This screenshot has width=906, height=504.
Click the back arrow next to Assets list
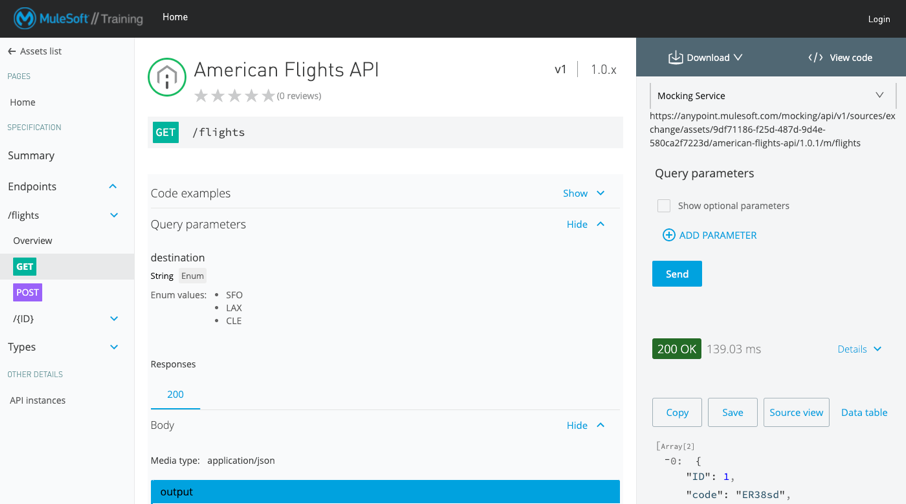point(12,51)
